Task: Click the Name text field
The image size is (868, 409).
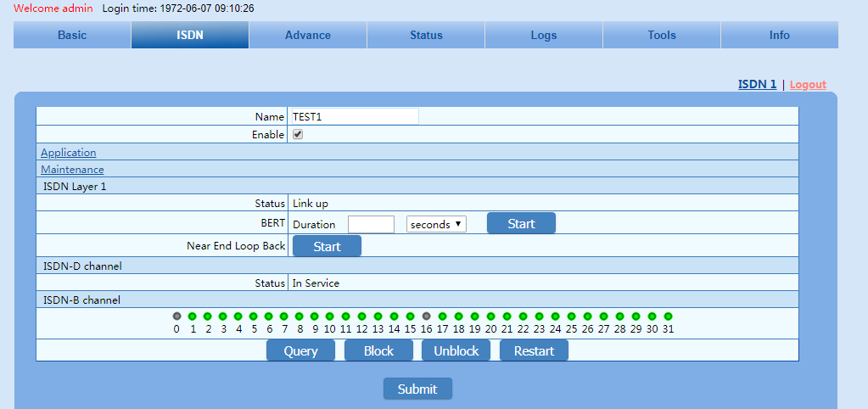Action: (355, 116)
